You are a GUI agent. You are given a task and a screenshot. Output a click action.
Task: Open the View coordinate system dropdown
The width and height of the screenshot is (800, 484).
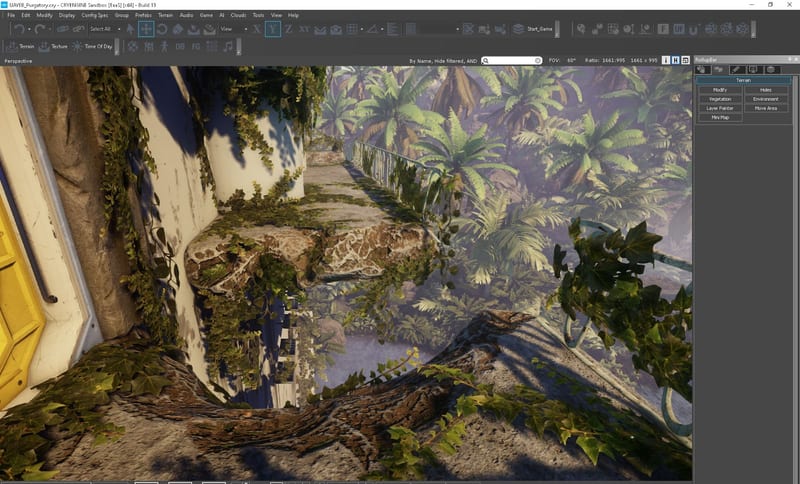234,29
